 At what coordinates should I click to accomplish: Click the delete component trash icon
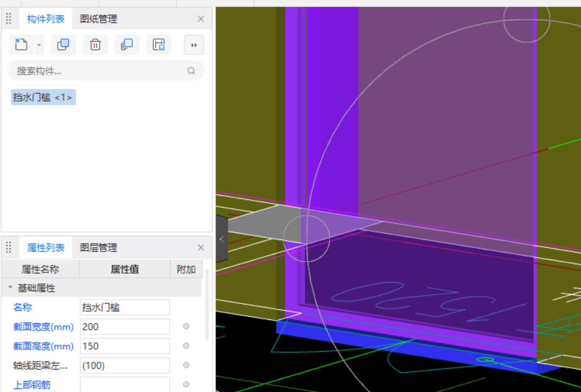tap(95, 45)
